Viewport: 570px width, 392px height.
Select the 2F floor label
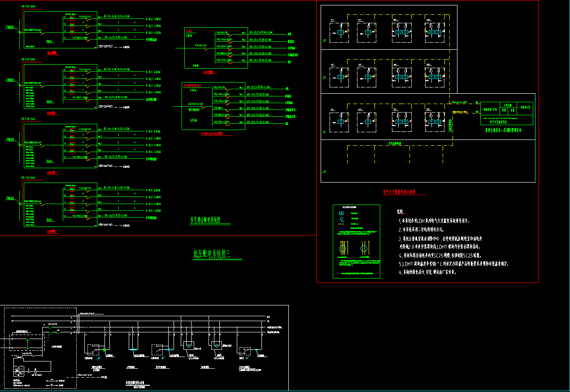click(x=324, y=78)
